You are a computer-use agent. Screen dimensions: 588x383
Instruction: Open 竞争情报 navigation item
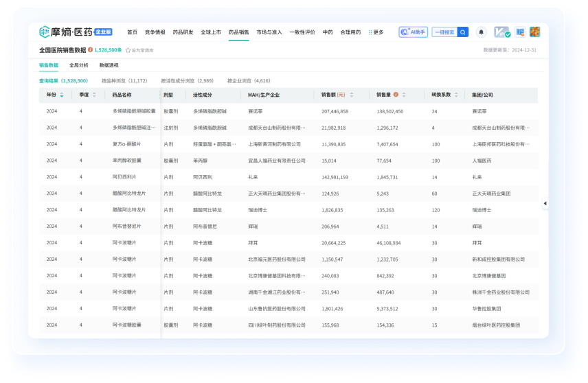(x=155, y=32)
